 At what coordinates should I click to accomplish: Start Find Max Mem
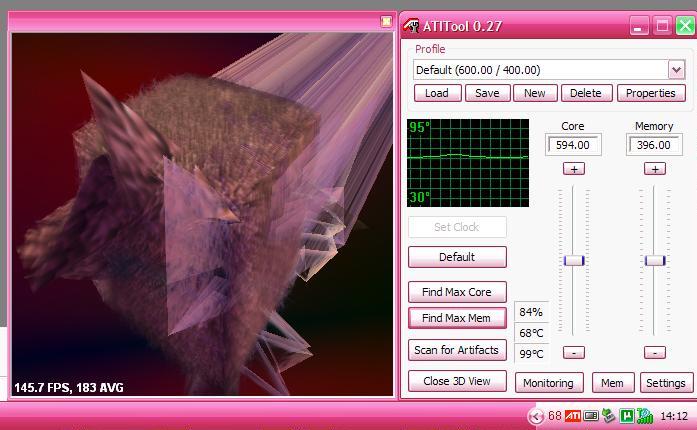(457, 318)
